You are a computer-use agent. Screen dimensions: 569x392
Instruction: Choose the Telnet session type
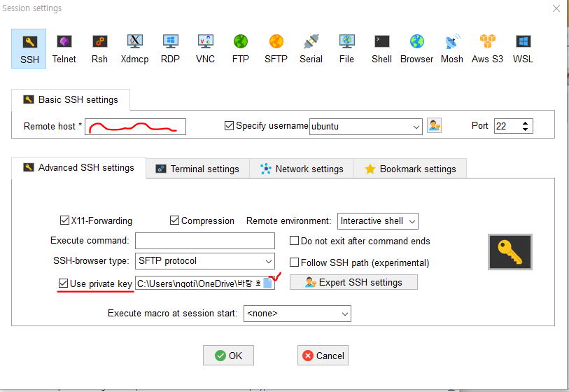64,48
